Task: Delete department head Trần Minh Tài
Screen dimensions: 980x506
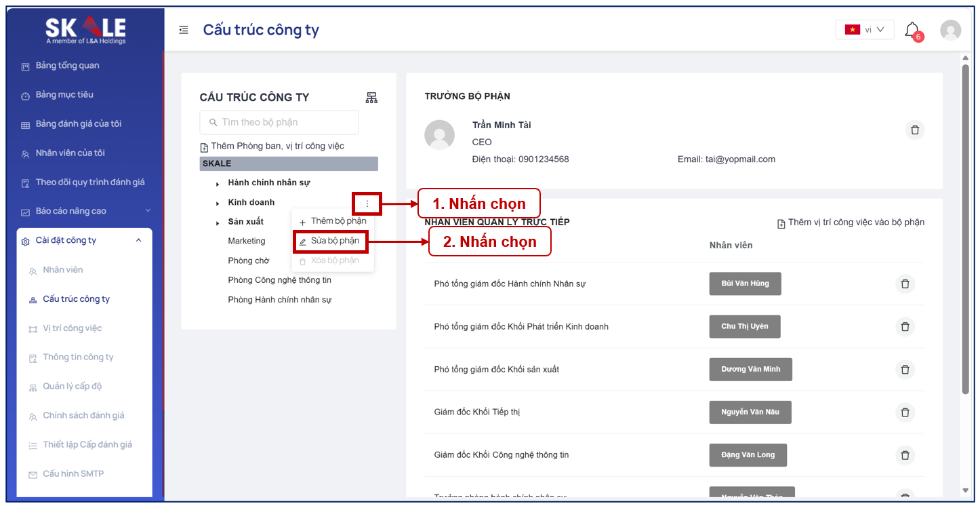Action: point(915,130)
